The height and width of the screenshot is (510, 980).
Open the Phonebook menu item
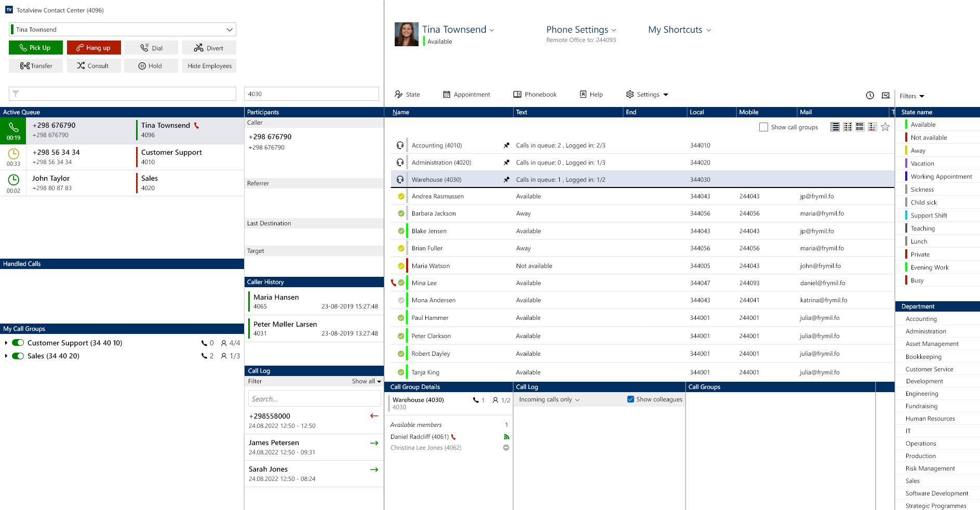(535, 95)
